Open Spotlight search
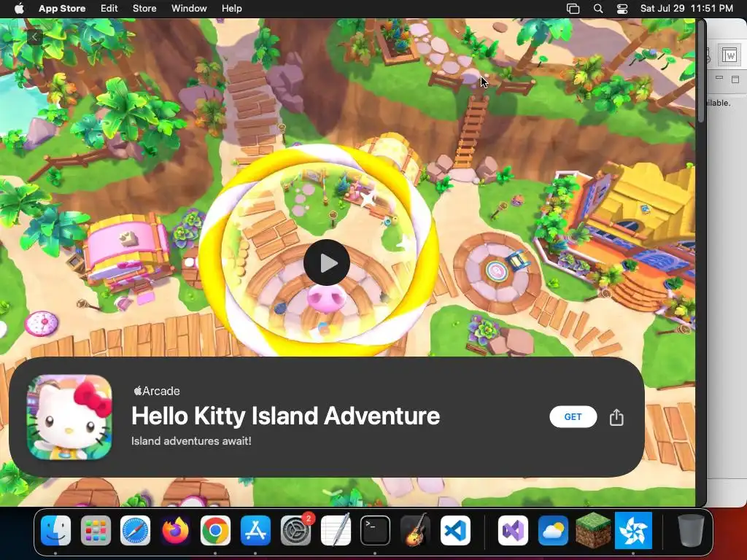This screenshot has height=560, width=747. [598, 9]
